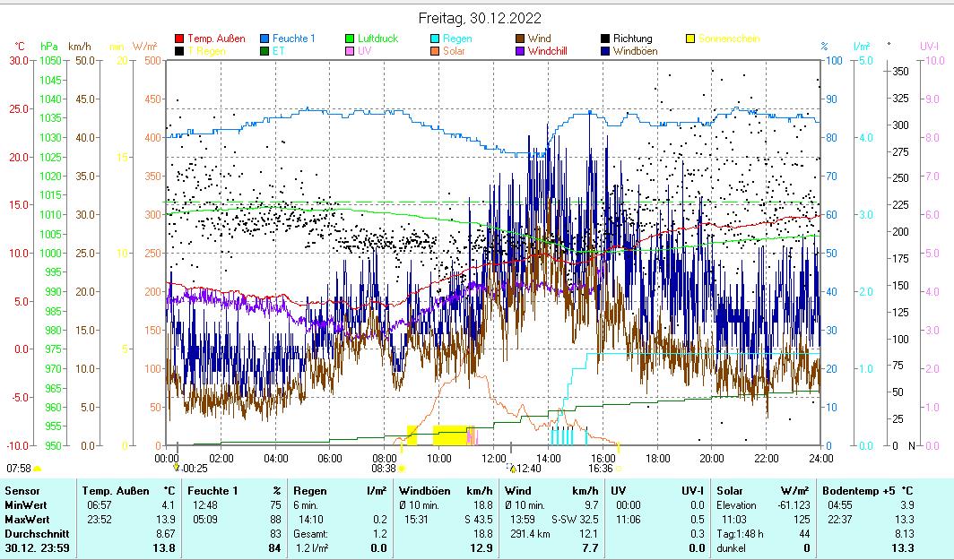Click the chart title Freitag, 30.12.2022
This screenshot has width=954, height=560.
480,18
